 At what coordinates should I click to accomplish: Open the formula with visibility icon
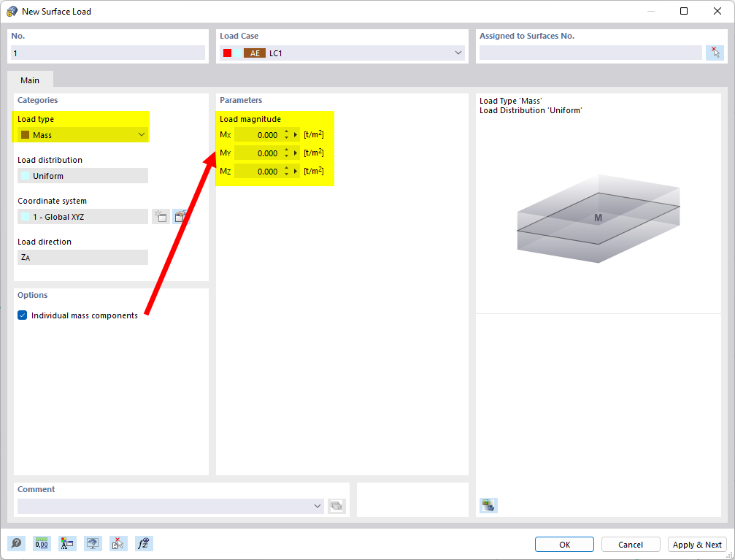[x=144, y=543]
